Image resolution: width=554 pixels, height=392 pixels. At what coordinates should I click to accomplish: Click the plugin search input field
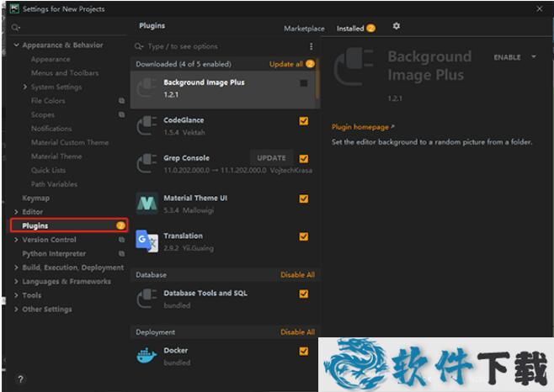(x=223, y=46)
